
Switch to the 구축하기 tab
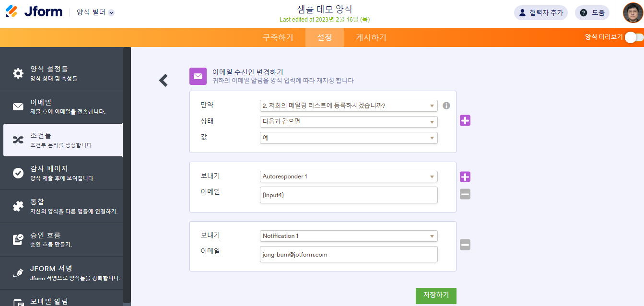[278, 37]
